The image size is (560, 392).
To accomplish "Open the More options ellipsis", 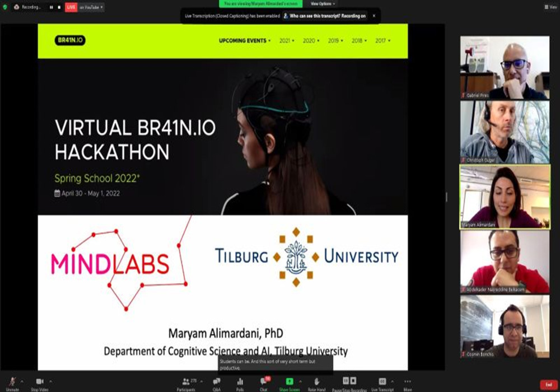I will 408,381.
